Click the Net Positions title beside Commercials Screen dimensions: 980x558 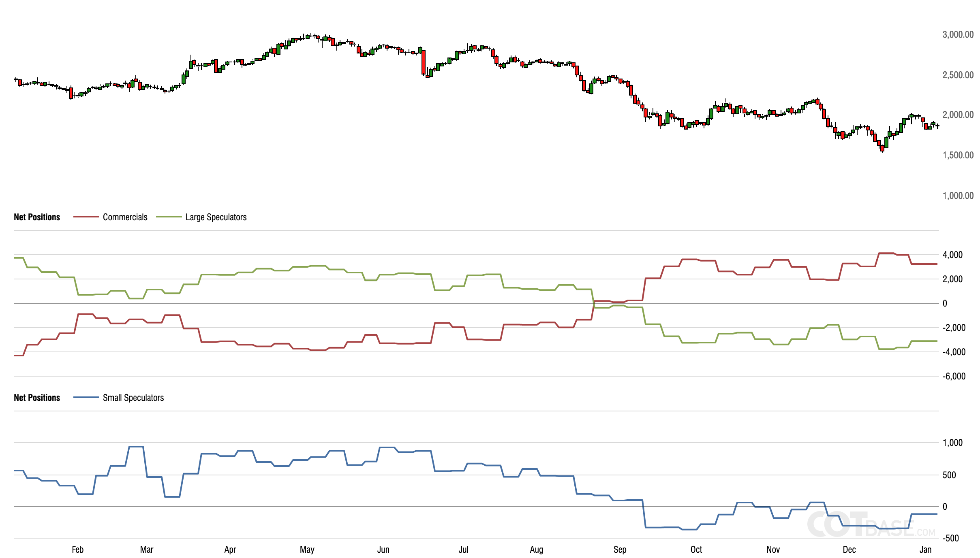(x=37, y=217)
